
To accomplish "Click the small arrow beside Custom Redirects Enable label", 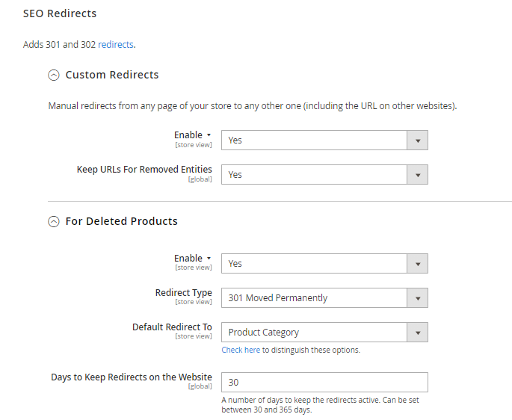I will pyautogui.click(x=209, y=135).
